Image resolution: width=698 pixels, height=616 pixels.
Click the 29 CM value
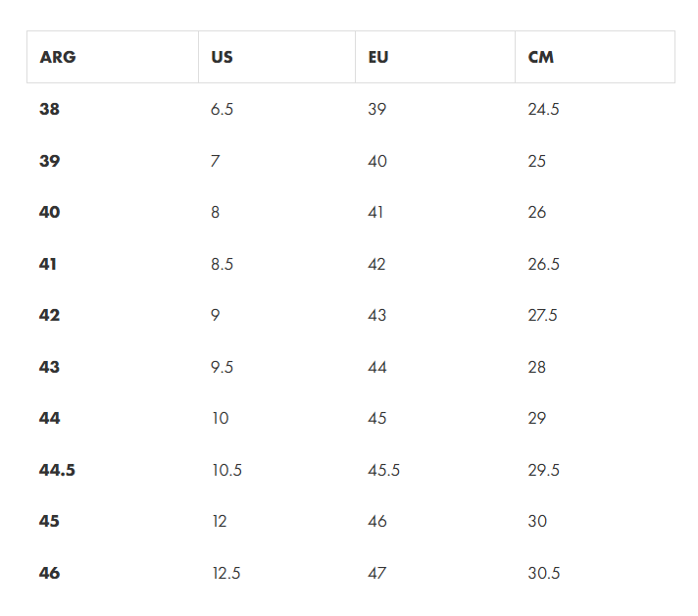click(537, 418)
